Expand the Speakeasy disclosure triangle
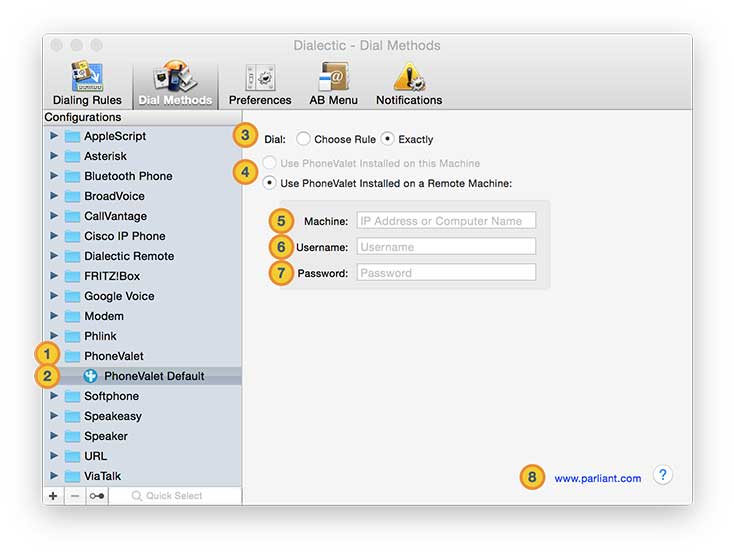 pos(54,416)
